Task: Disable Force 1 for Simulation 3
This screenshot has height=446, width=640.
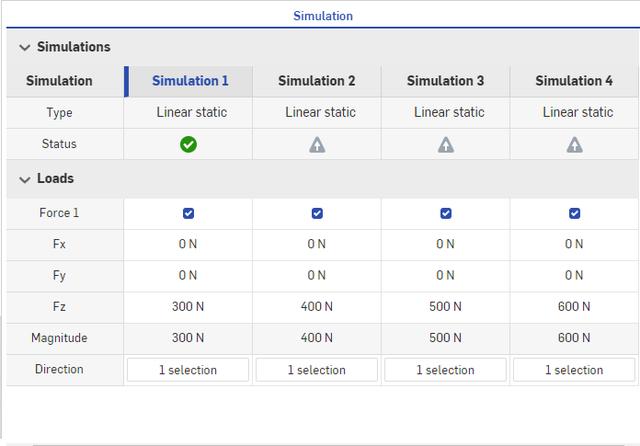Action: pos(446,213)
